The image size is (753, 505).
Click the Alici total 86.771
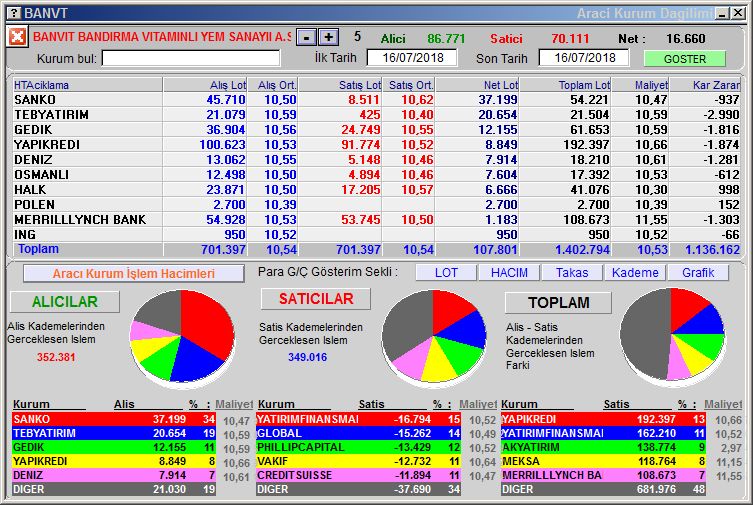pos(446,38)
